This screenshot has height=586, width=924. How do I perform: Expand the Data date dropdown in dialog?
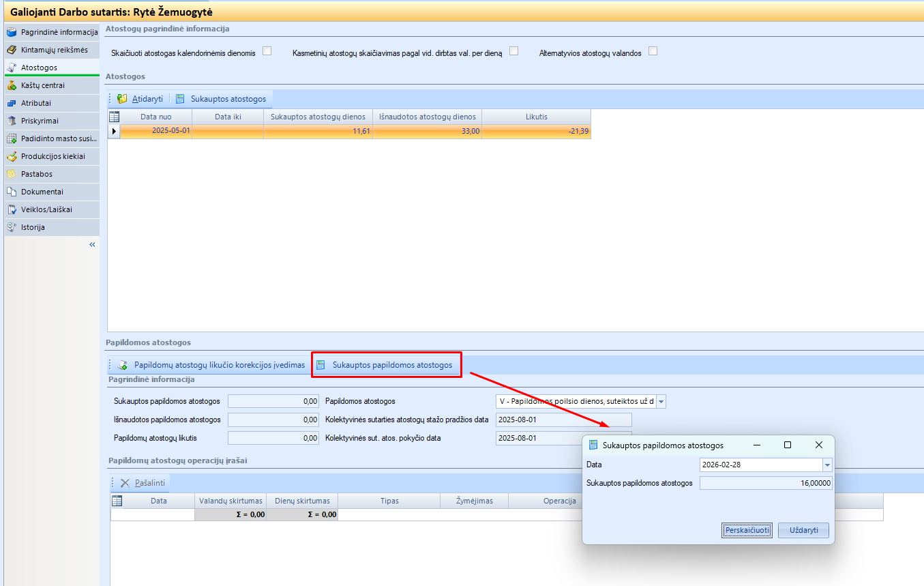(827, 465)
